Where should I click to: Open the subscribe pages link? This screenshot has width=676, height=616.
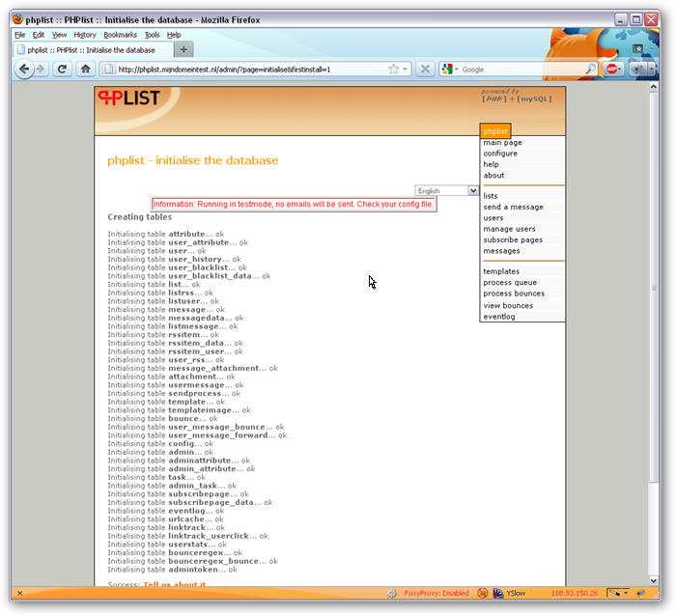(x=513, y=239)
